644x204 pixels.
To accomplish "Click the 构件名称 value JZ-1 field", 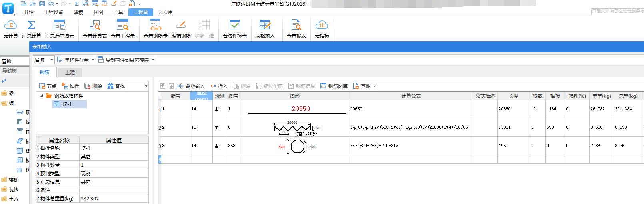I will coord(114,148).
